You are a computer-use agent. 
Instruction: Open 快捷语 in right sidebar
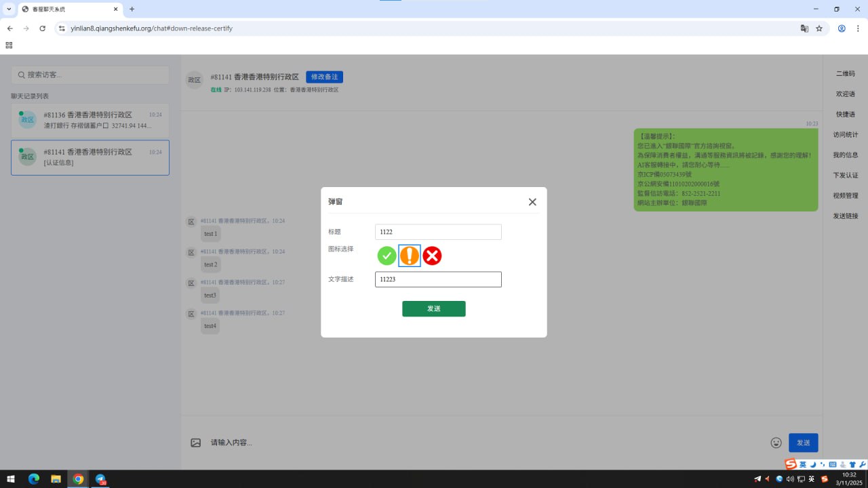(x=845, y=115)
